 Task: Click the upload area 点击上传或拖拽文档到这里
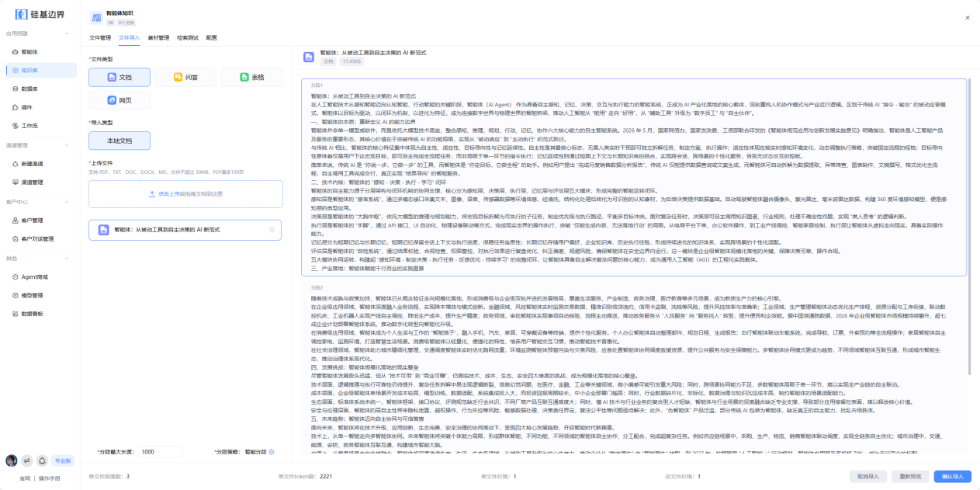185,193
